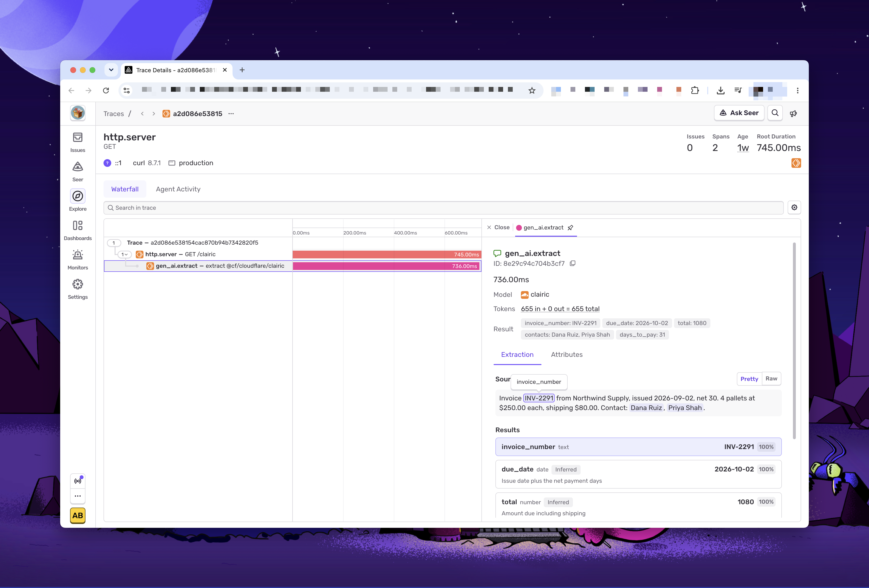Click the megaphone feedback icon
Image resolution: width=869 pixels, height=588 pixels.
tap(793, 113)
